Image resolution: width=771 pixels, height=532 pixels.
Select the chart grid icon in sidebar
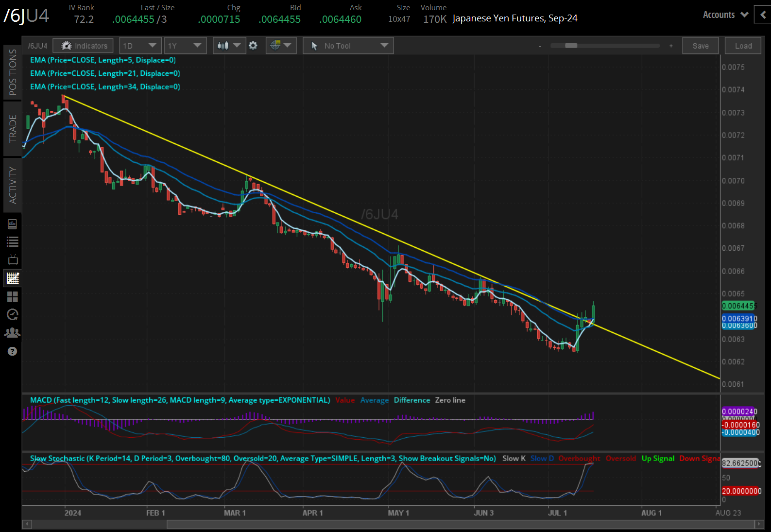click(12, 278)
